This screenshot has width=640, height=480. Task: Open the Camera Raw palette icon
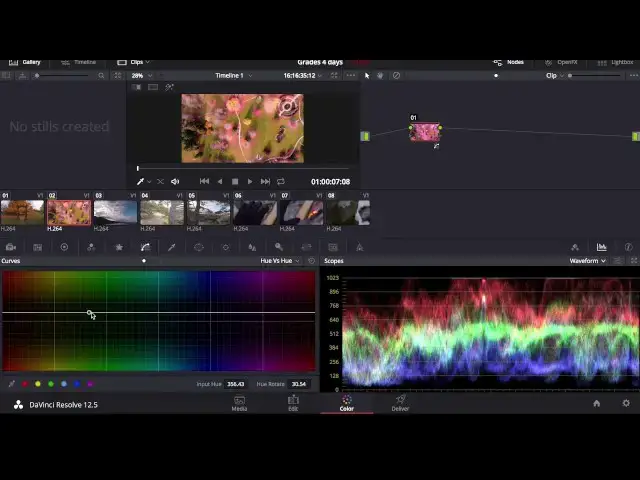(x=10, y=247)
